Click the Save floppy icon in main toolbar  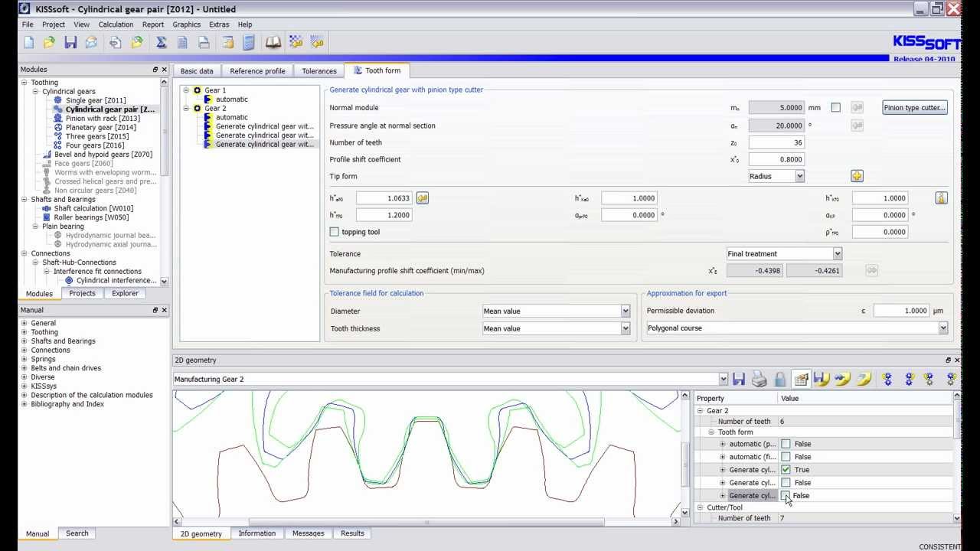click(70, 42)
